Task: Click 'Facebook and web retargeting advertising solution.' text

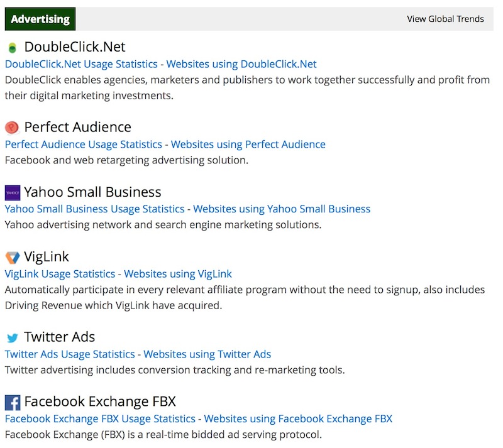Action: coord(127,160)
